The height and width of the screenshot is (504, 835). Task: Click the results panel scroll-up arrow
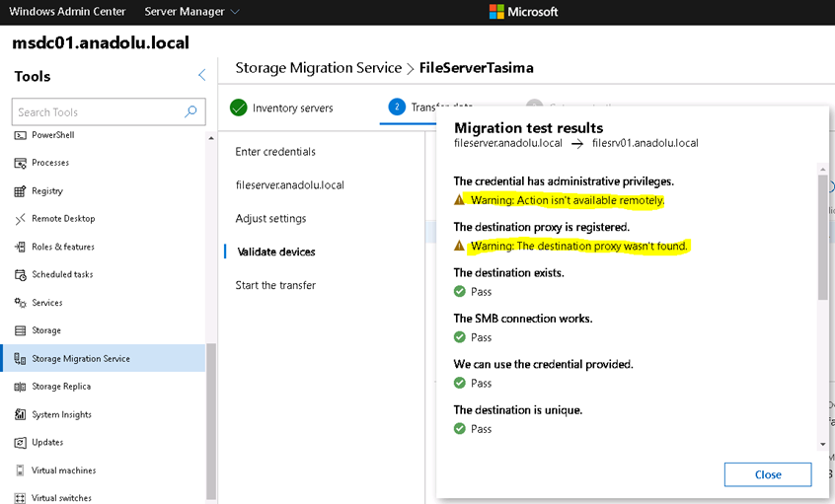coord(823,170)
